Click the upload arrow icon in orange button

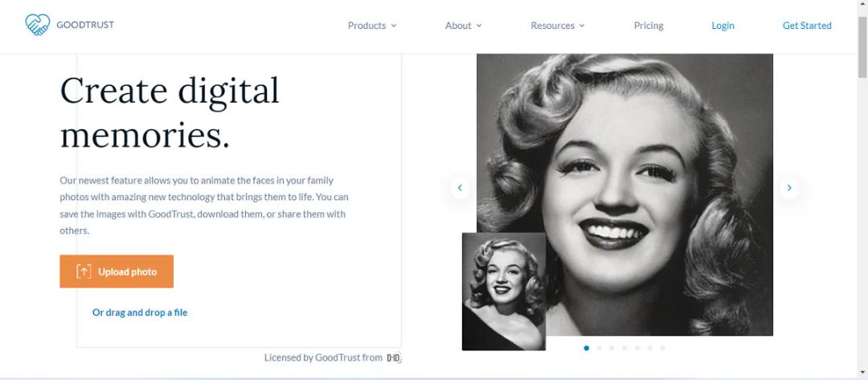click(x=84, y=272)
